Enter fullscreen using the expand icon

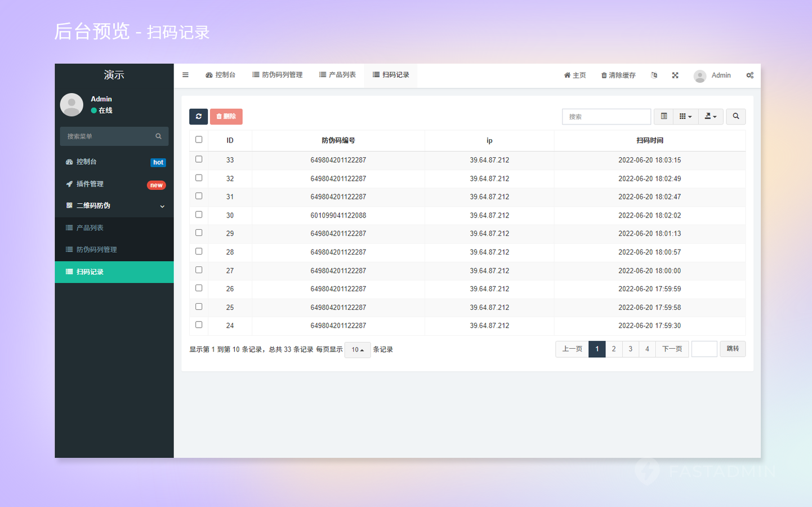pyautogui.click(x=675, y=75)
